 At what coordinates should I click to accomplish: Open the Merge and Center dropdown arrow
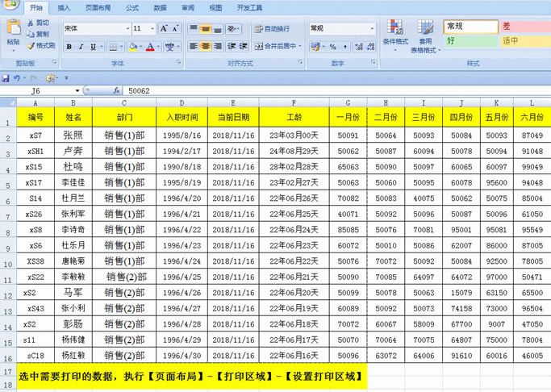click(x=300, y=46)
